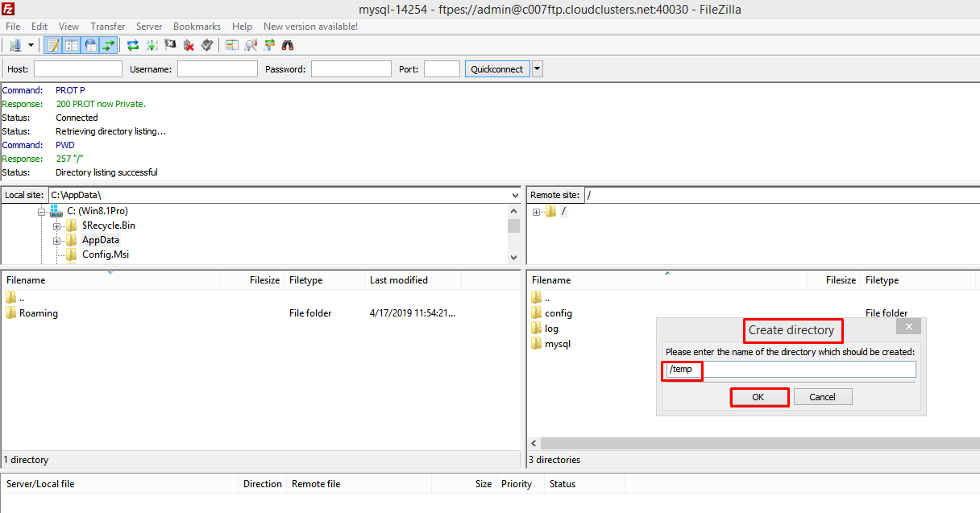Viewport: 980px width, 513px height.
Task: Disconnect from the server using toolbar icon
Action: pos(189,45)
